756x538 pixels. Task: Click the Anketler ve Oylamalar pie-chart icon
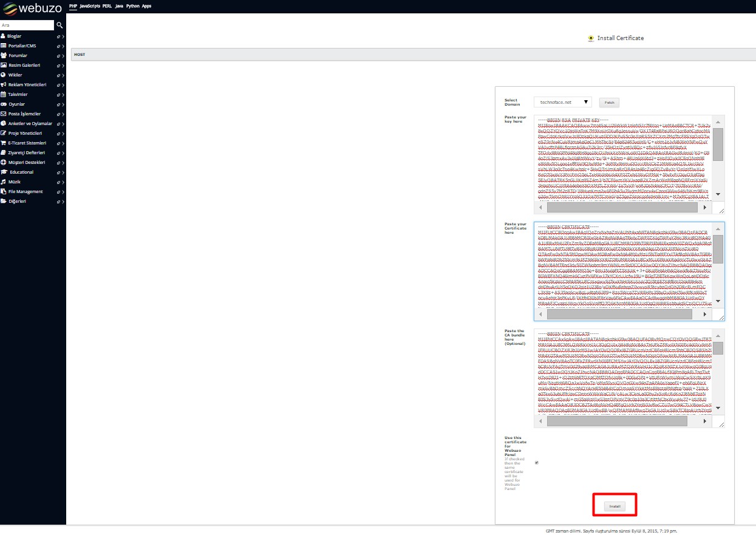(x=3, y=123)
